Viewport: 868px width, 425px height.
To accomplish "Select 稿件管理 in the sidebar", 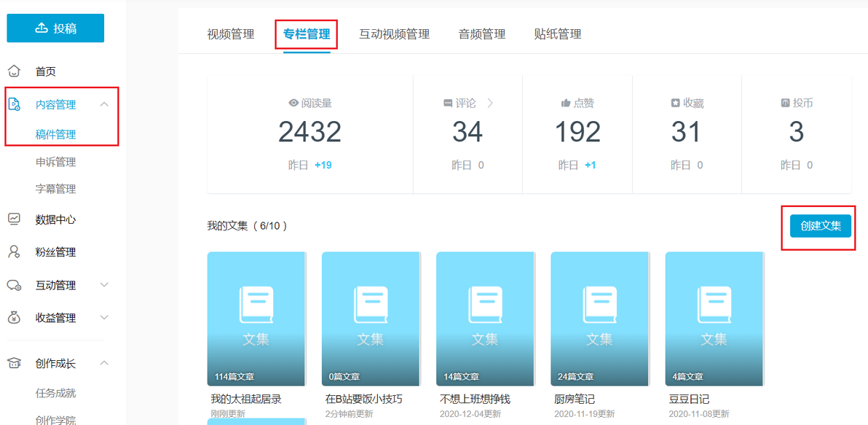I will (x=56, y=134).
